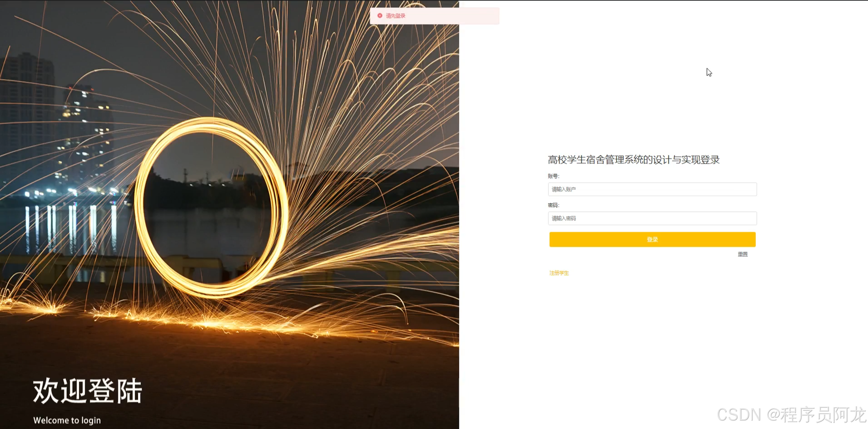The image size is (868, 429).
Task: Click the 重置 reset link
Action: point(743,254)
